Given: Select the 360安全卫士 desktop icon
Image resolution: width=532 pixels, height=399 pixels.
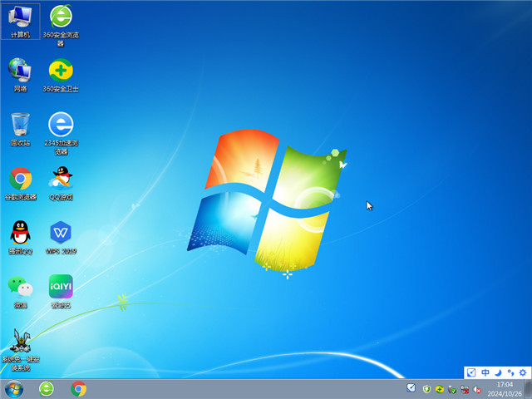Looking at the screenshot, I should tap(61, 76).
